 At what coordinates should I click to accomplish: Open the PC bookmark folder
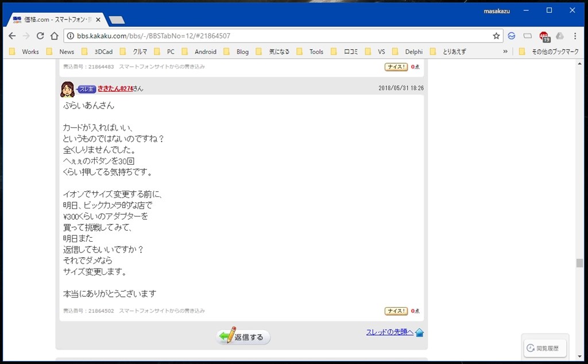165,52
